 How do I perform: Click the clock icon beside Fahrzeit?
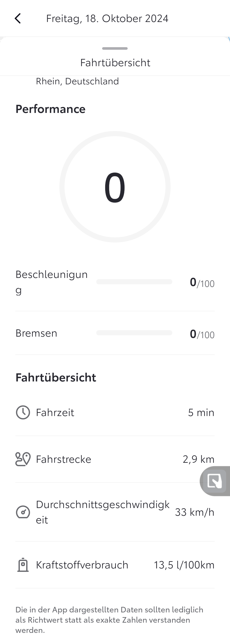[x=23, y=412]
